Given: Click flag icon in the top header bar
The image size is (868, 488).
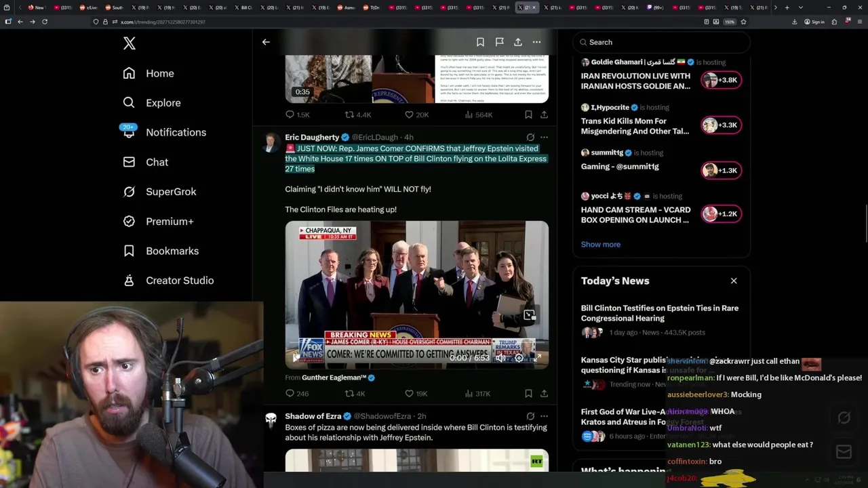Looking at the screenshot, I should pos(499,42).
